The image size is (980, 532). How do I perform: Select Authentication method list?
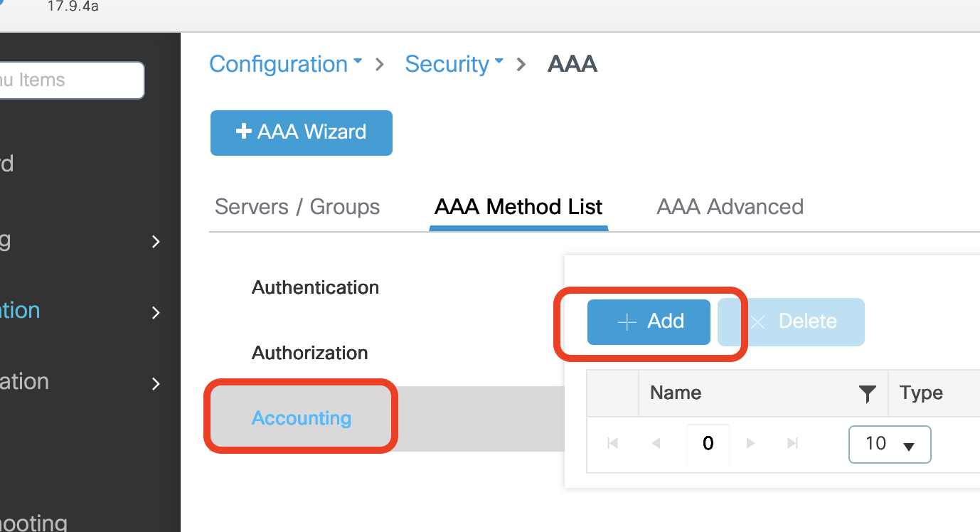315,287
